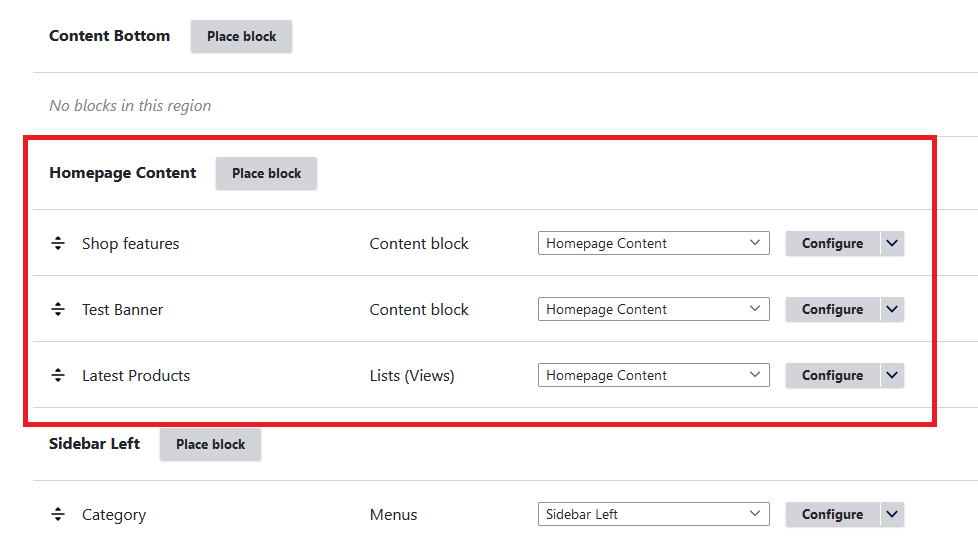Click drag handle icon for Shop features
This screenshot has width=978, height=542.
[58, 243]
